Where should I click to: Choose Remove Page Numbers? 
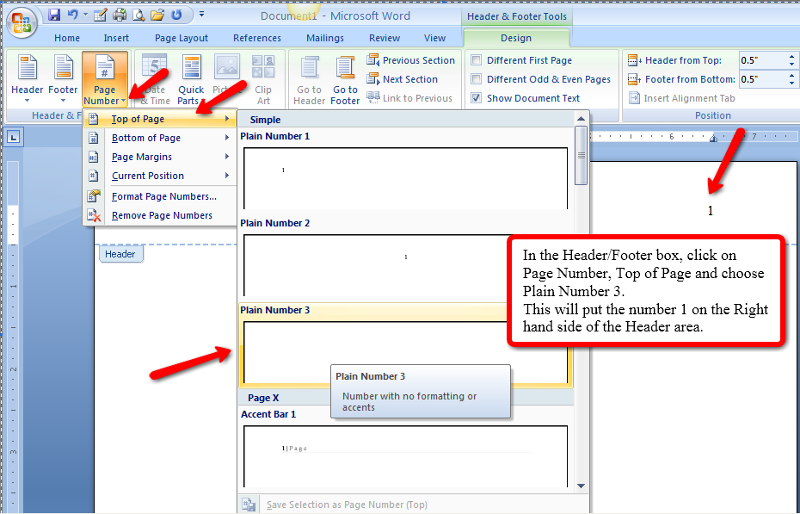coord(162,215)
